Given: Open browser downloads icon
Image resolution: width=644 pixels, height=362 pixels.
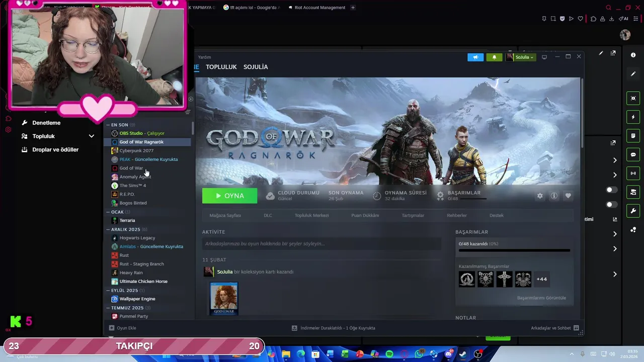Looking at the screenshot, I should click(x=611, y=19).
